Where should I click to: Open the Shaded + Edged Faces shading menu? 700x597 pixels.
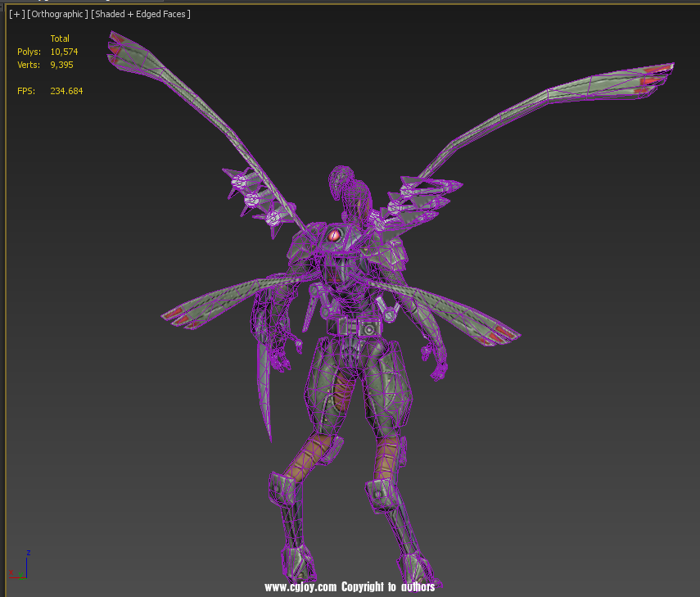click(140, 14)
